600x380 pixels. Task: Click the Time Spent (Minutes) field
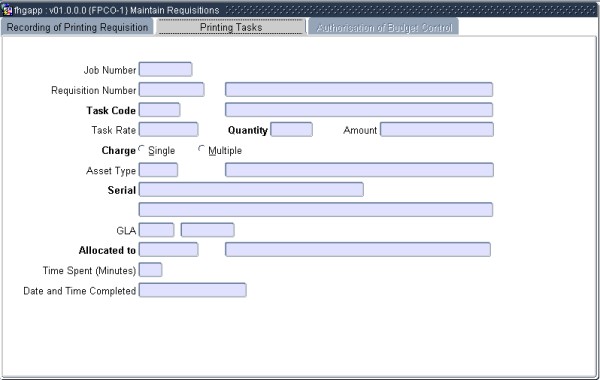(150, 270)
